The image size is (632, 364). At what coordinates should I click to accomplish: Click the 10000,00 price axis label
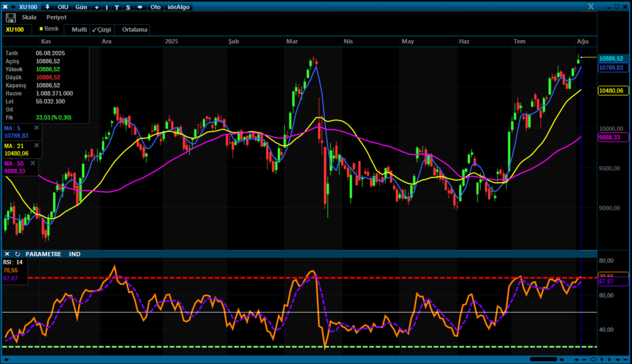(611, 129)
